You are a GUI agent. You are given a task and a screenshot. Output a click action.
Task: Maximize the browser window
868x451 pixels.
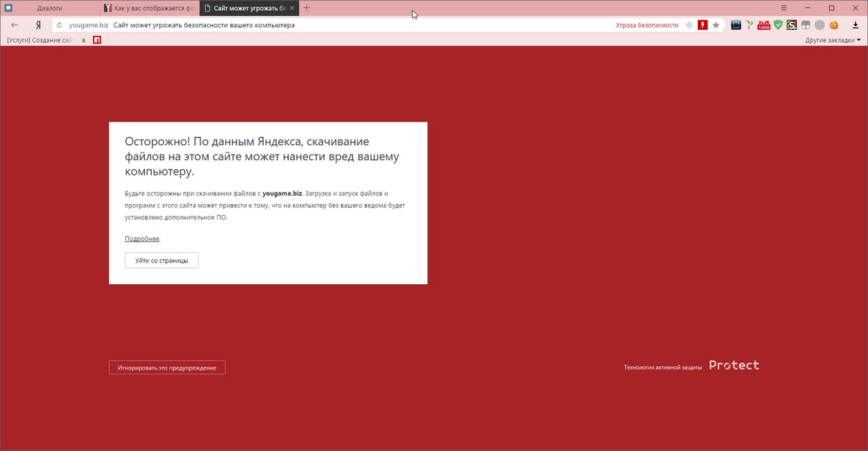(x=831, y=8)
